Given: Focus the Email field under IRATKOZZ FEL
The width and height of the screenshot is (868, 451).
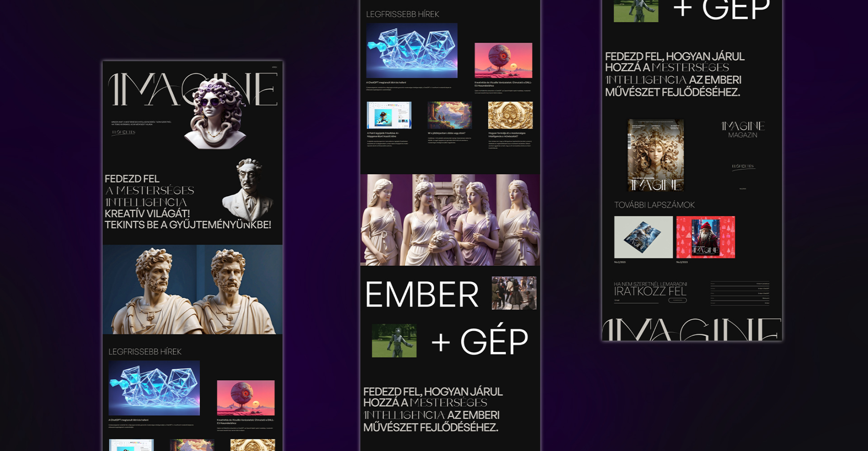Looking at the screenshot, I should coord(636,301).
